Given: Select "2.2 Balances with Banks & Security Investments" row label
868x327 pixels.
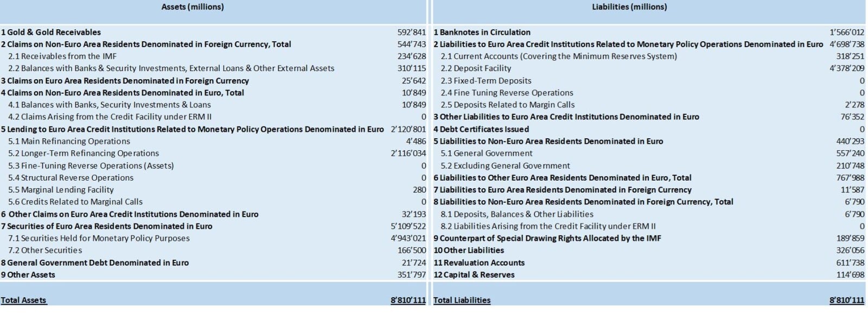Looking at the screenshot, I should point(171,68).
